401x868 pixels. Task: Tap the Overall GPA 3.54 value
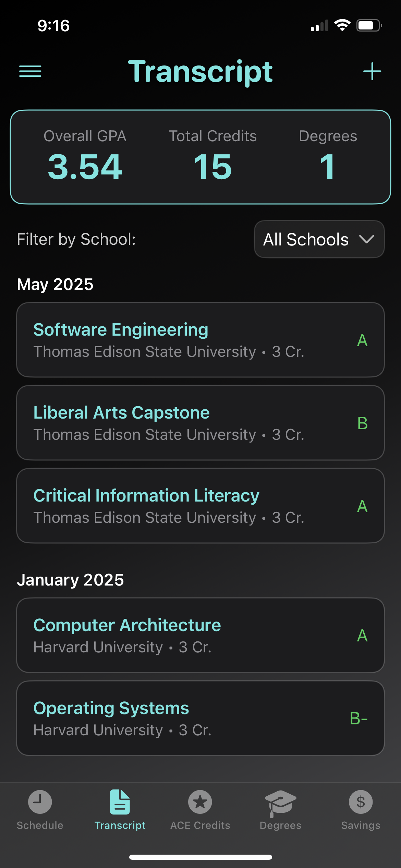[85, 167]
